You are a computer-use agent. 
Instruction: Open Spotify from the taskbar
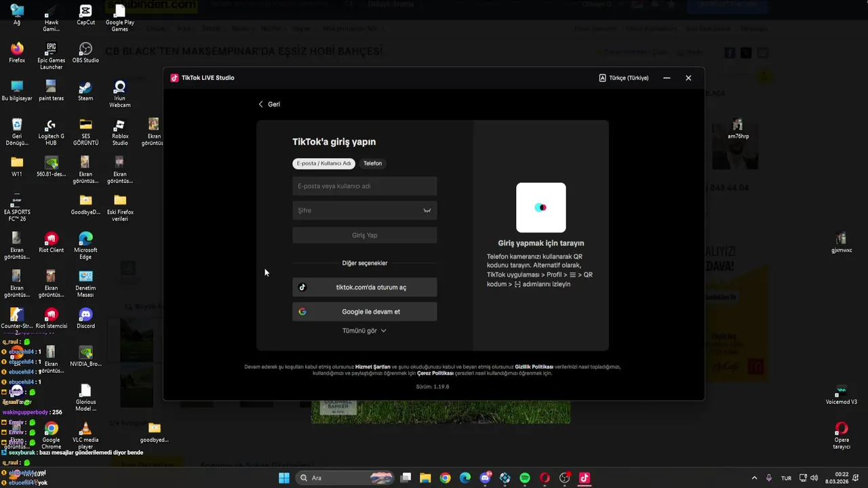[525, 478]
